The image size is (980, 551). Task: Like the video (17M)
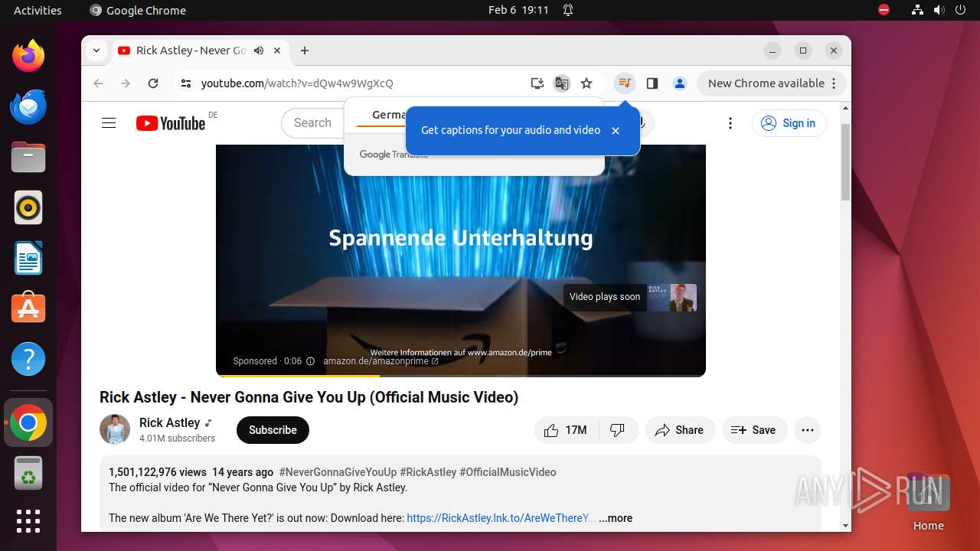[565, 430]
